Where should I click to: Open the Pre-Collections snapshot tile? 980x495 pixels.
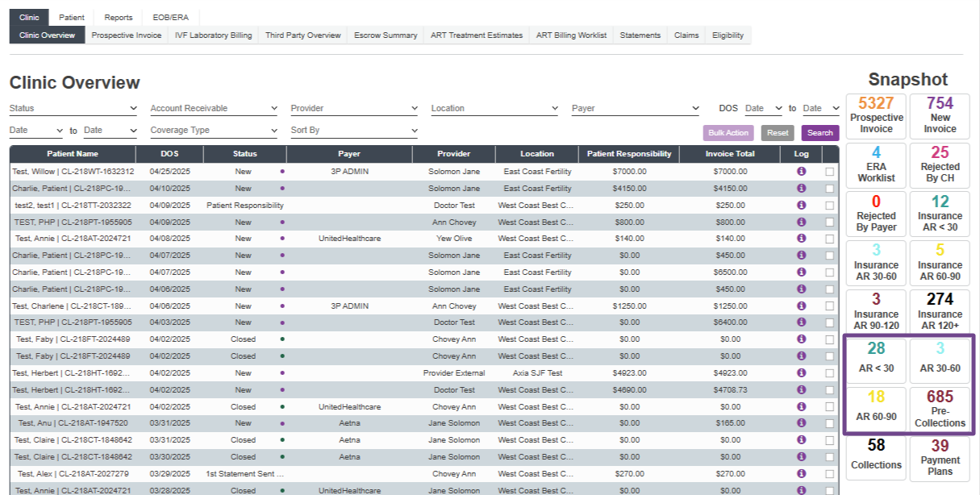coord(940,409)
